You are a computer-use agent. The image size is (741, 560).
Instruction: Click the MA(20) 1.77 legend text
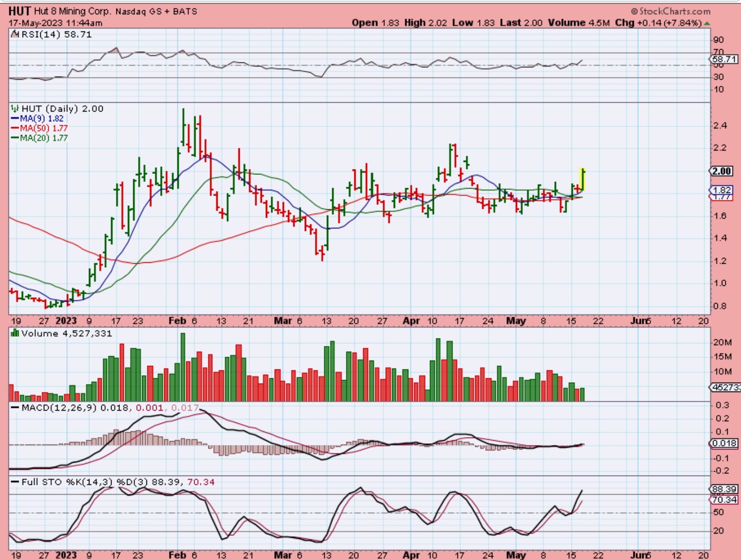tap(44, 138)
